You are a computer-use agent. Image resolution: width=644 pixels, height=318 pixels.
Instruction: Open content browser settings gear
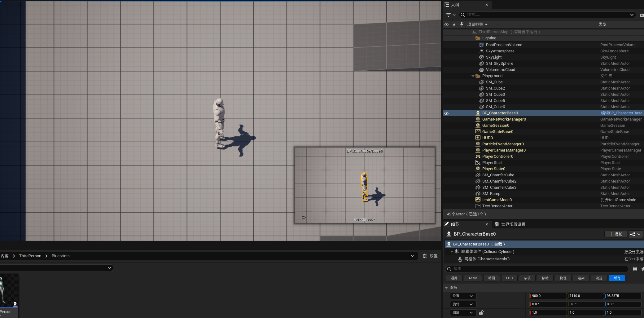[425, 256]
